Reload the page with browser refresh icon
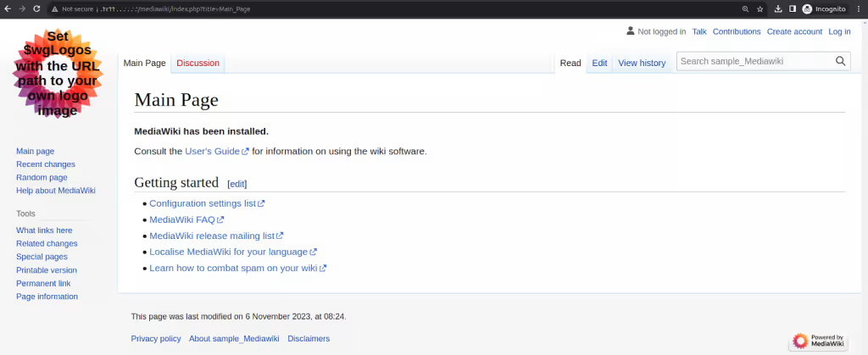Screen dimensions: 868x355 point(36,8)
